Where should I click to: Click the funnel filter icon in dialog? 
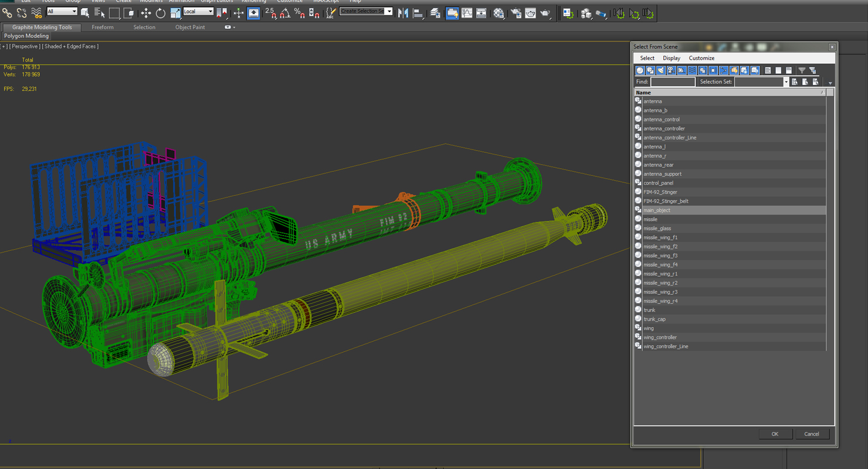click(802, 70)
